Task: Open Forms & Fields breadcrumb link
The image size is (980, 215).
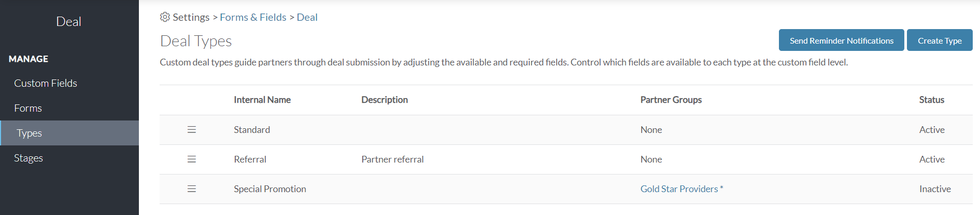Action: (x=253, y=17)
